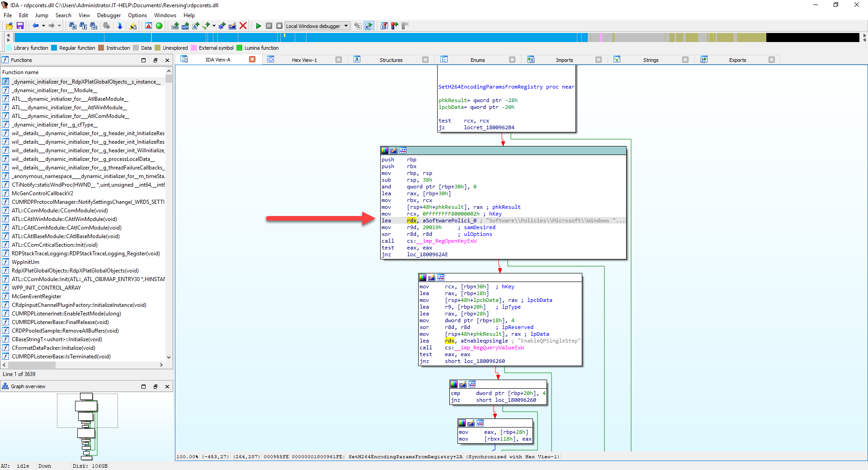Screen dimensions: 868x470
Task: Cancel analysis with the red X icon
Action: (x=243, y=26)
